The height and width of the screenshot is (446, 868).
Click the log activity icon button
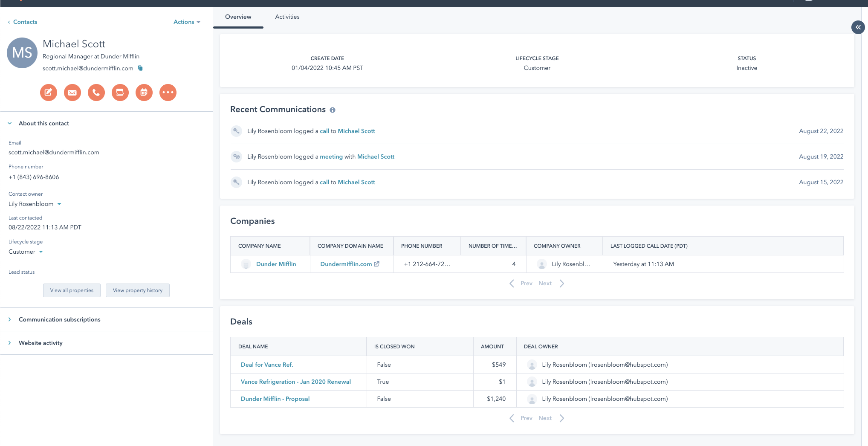120,93
